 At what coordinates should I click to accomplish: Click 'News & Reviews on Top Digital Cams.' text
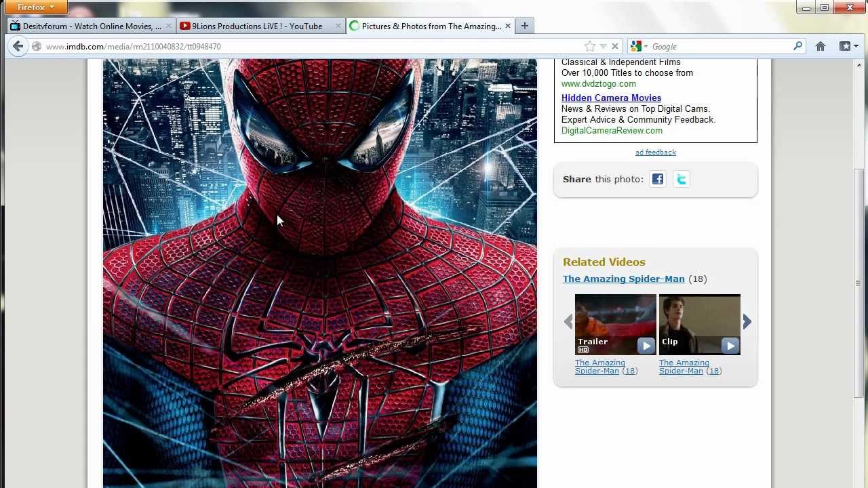(635, 109)
